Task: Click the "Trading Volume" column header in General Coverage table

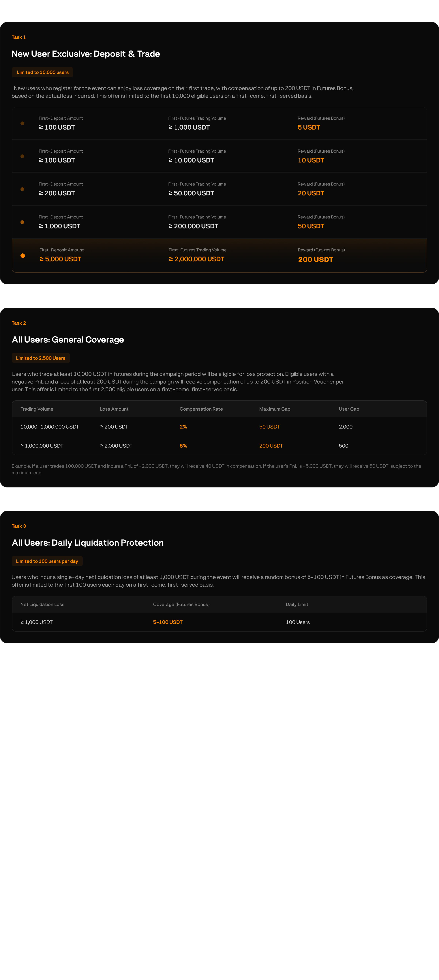Action: point(37,409)
